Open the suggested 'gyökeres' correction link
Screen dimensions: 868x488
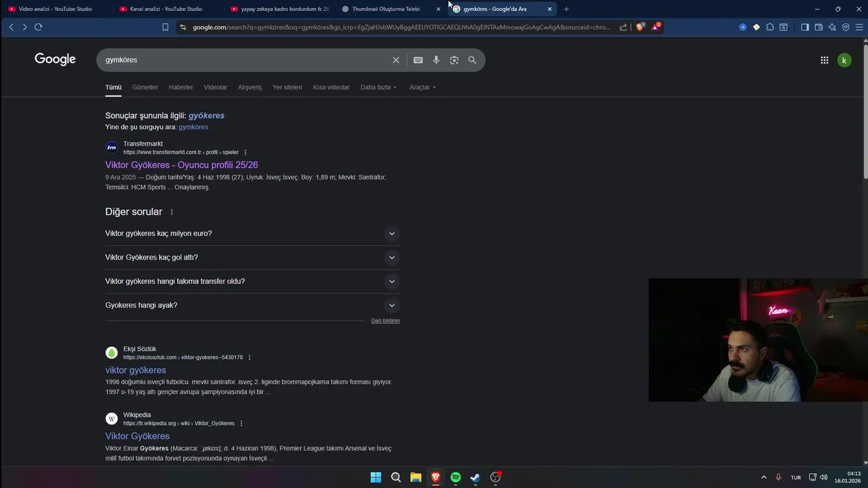(x=206, y=116)
